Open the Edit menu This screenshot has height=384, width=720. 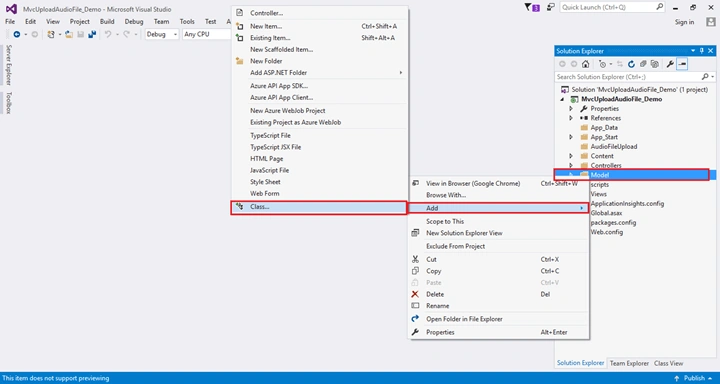pos(30,22)
